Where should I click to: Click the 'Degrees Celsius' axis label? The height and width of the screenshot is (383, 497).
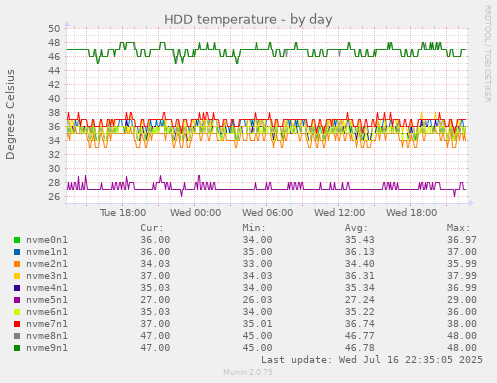point(10,114)
